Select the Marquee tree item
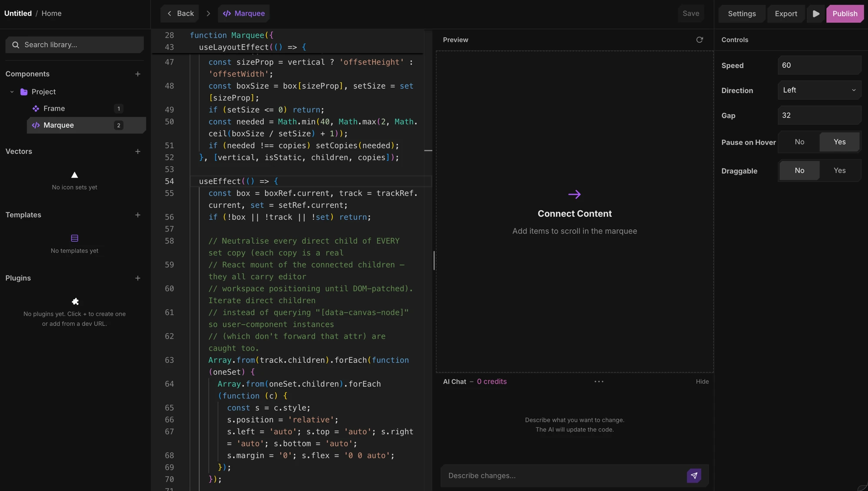The width and height of the screenshot is (868, 491). pyautogui.click(x=86, y=125)
